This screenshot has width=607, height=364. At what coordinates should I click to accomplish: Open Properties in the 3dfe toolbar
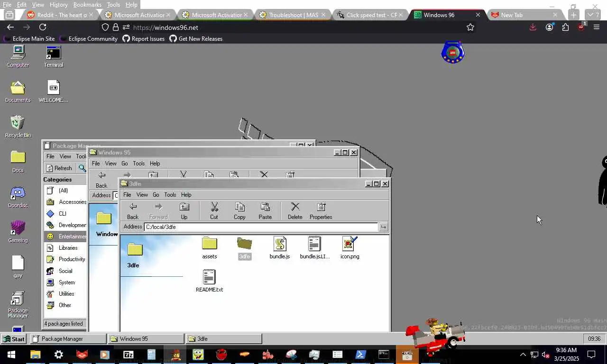click(x=321, y=211)
